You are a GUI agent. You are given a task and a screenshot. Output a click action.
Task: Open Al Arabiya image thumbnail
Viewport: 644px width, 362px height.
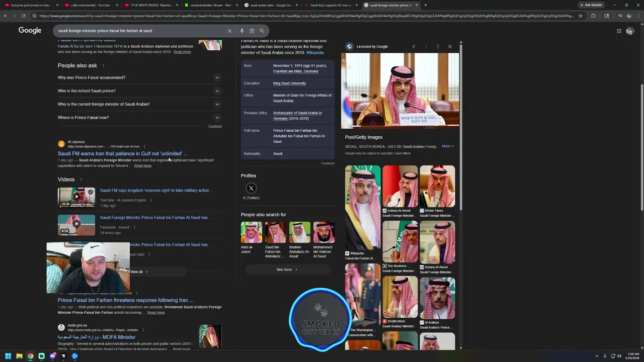click(437, 298)
